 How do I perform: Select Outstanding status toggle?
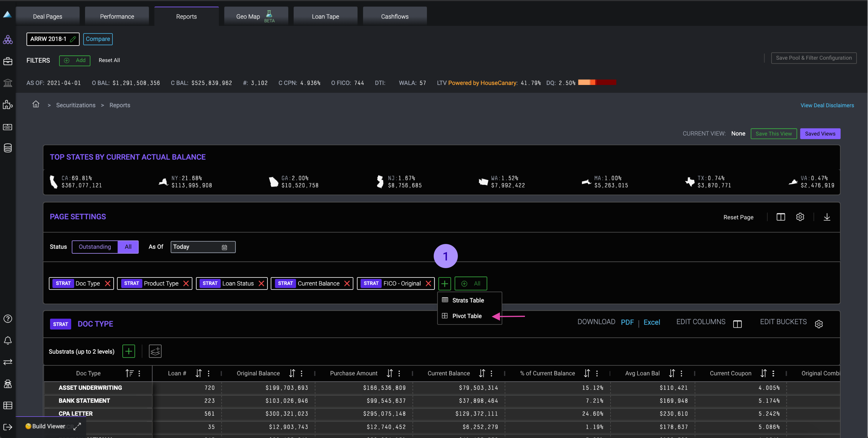[95, 247]
